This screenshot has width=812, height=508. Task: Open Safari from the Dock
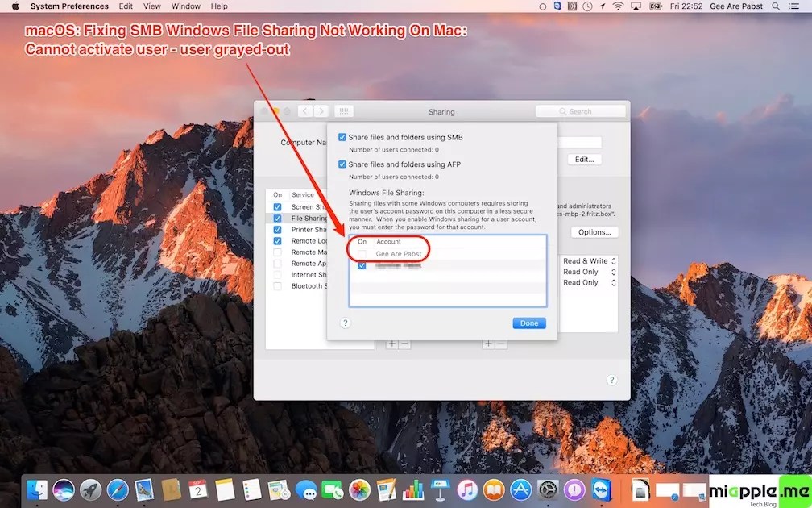click(x=117, y=489)
